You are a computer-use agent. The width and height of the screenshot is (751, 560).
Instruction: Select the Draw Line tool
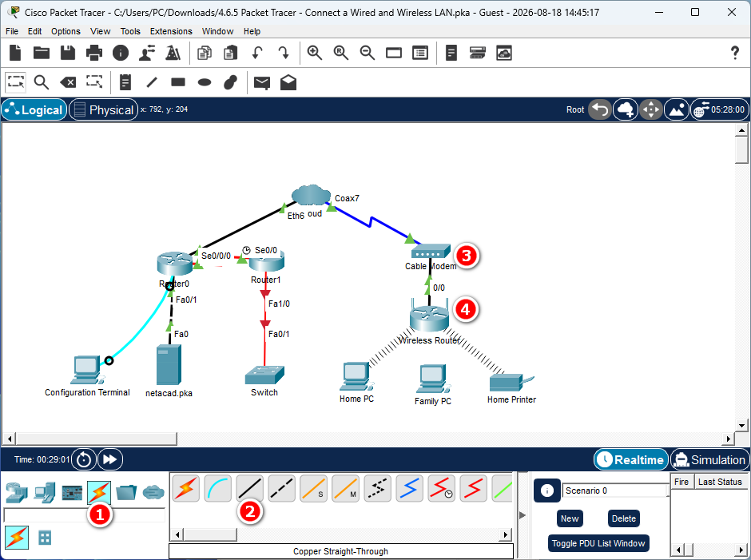pyautogui.click(x=152, y=82)
